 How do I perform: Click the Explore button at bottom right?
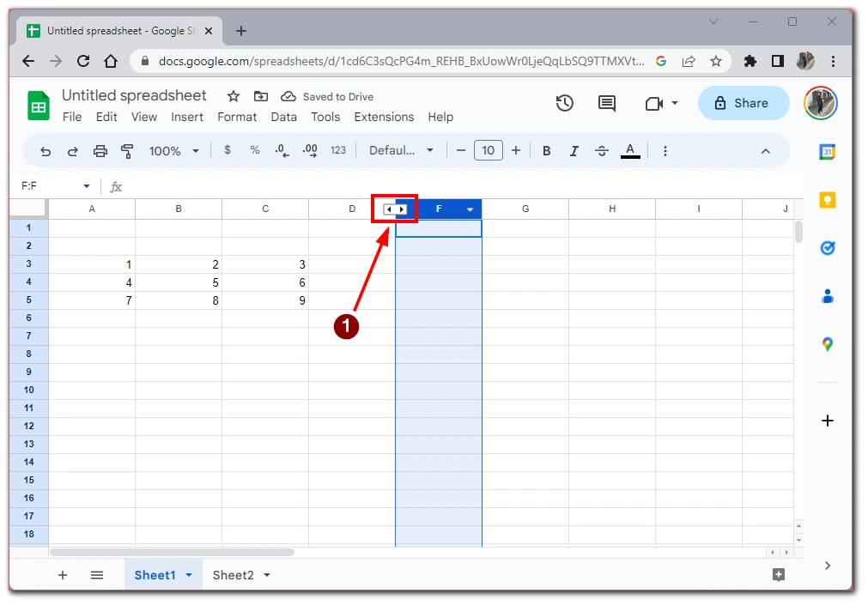point(779,574)
